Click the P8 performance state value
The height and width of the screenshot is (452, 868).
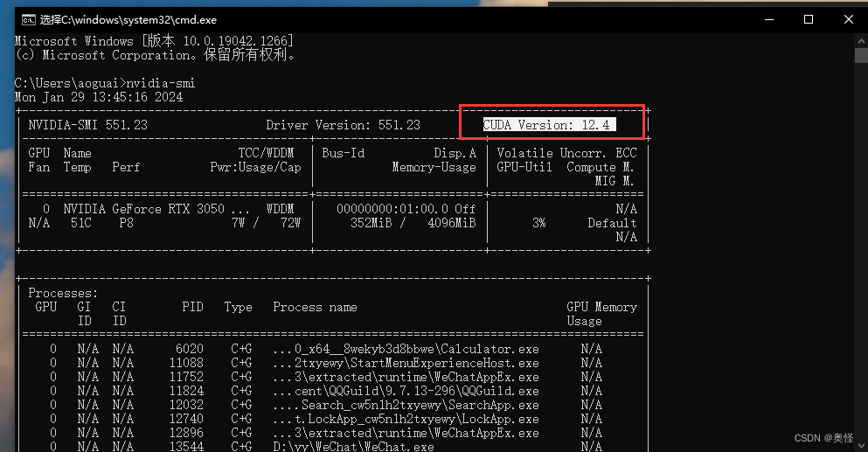coord(126,223)
